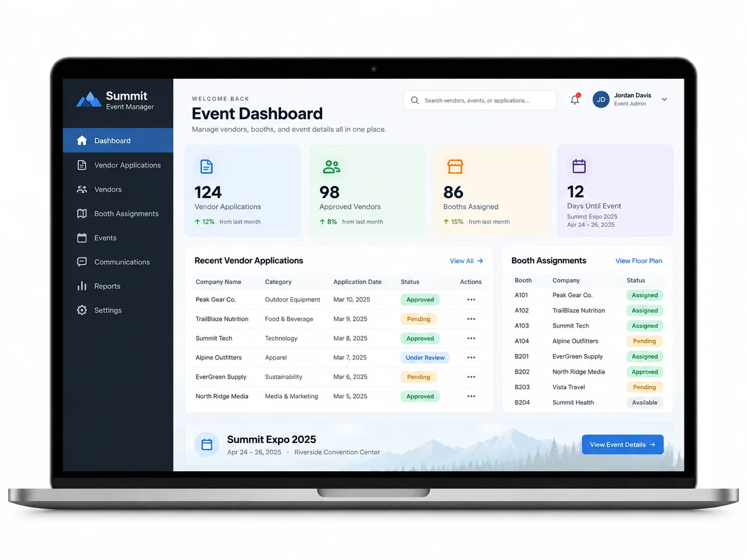The height and width of the screenshot is (560, 747).
Task: Click the Summit Expo 2025 banner calendar icon
Action: pos(207,444)
